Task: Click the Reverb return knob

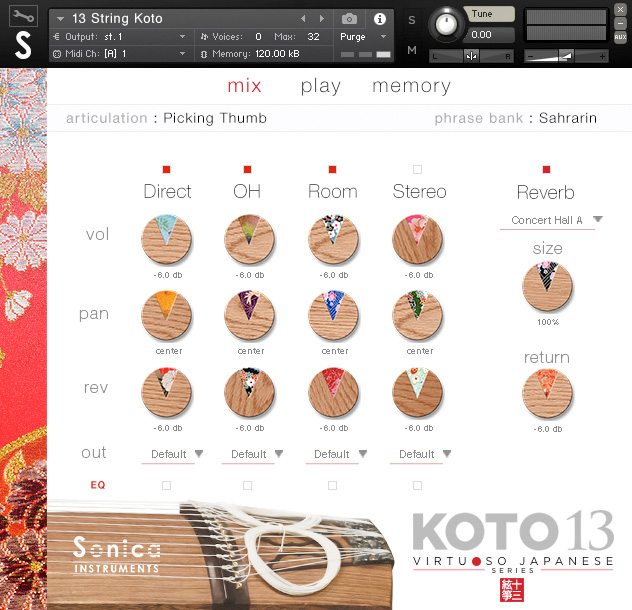Action: click(547, 393)
